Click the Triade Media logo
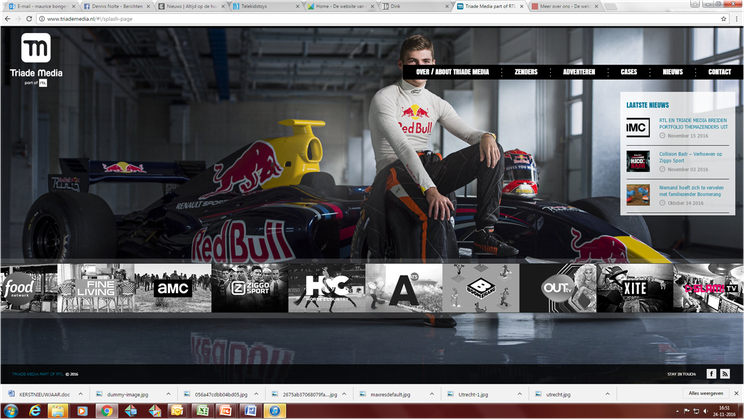 pos(36,59)
